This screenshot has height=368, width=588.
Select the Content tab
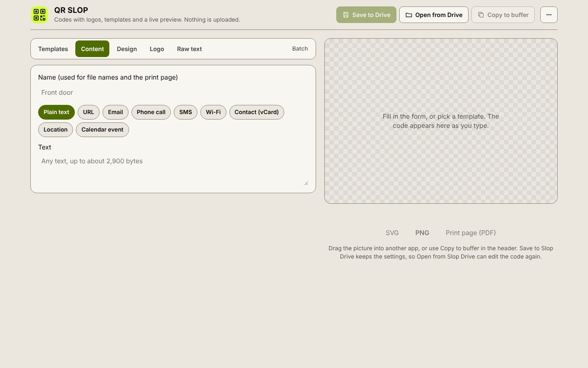tap(92, 49)
